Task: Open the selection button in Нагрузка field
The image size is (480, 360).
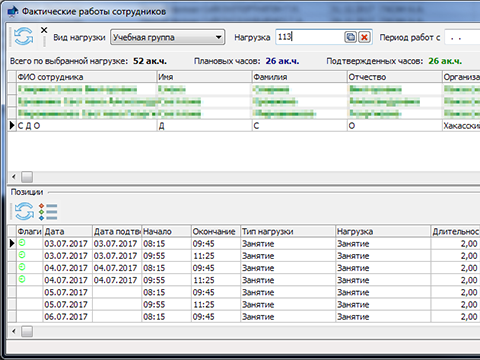Action: 350,37
